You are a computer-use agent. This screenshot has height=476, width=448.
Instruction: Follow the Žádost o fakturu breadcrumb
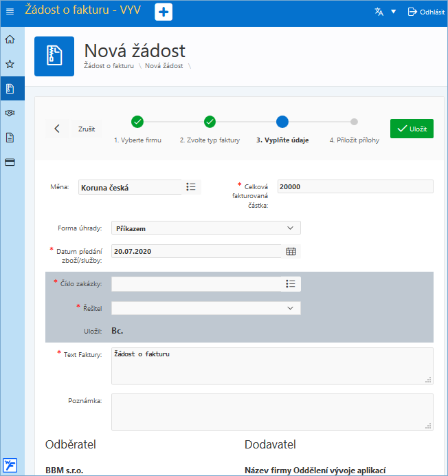coord(109,66)
